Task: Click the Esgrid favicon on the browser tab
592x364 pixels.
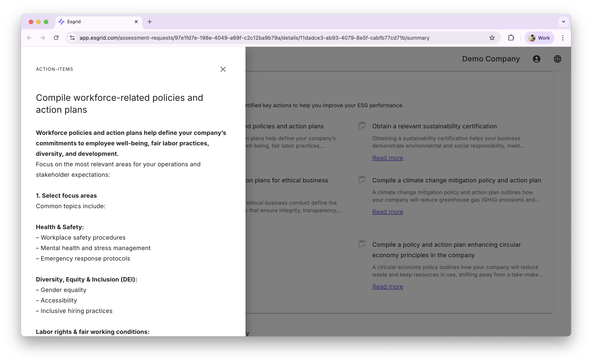Action: (61, 22)
